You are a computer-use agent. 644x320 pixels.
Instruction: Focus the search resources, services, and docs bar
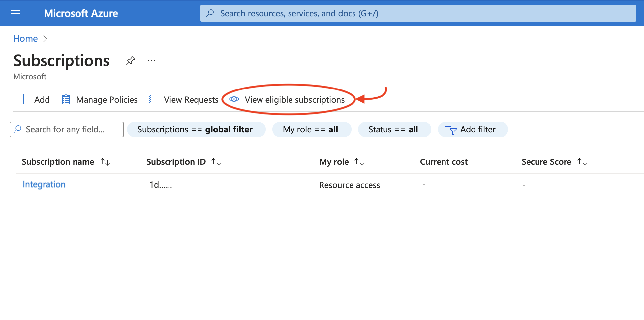click(418, 13)
